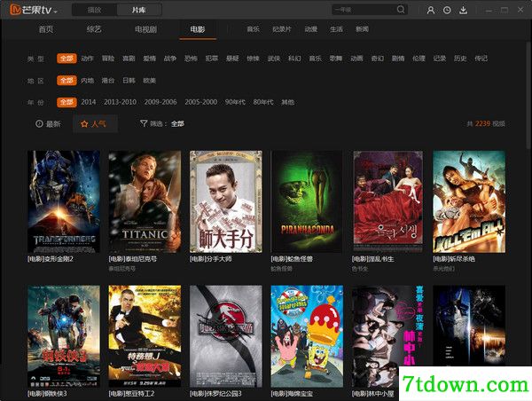
Task: Open the 淫乱书生 red poster thumbnail
Action: 388,201
